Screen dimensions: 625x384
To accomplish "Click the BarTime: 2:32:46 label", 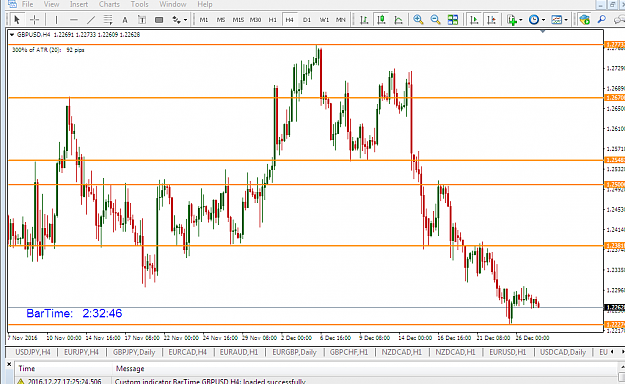I will (74, 313).
